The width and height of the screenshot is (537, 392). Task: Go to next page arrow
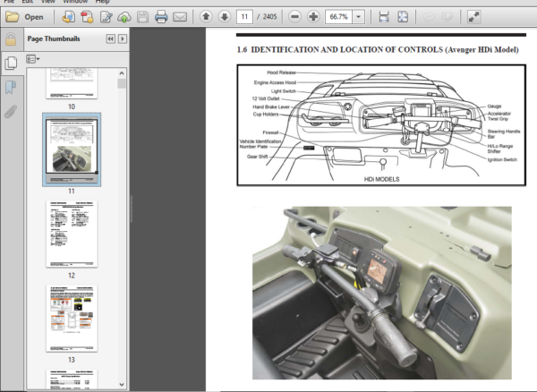[225, 16]
